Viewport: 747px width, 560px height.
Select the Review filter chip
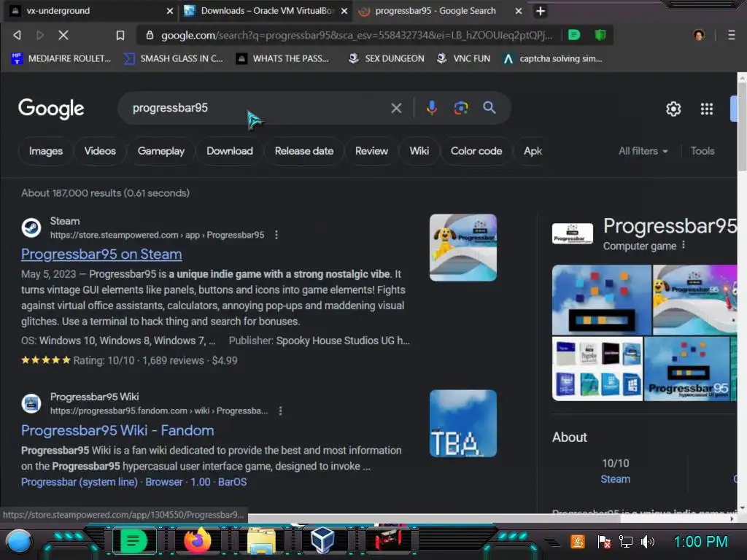[x=371, y=151]
